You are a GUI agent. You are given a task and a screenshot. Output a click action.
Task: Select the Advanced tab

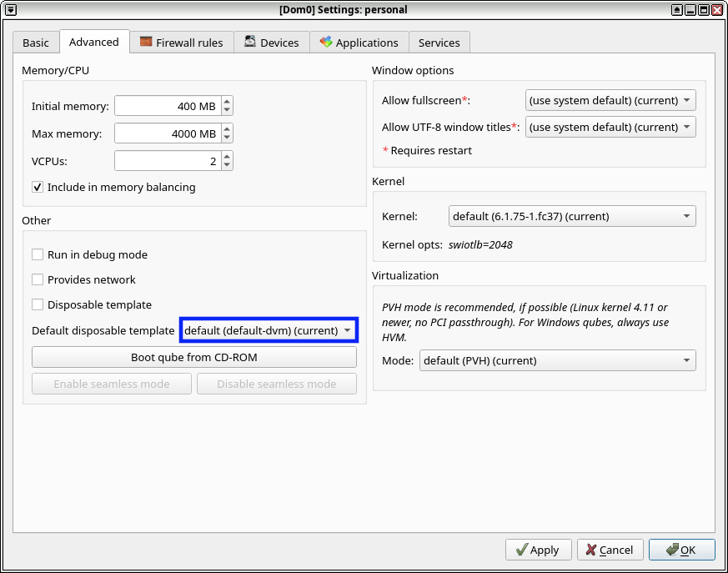(94, 42)
